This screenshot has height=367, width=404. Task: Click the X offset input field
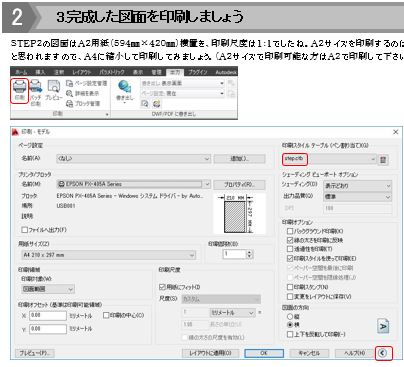(48, 315)
